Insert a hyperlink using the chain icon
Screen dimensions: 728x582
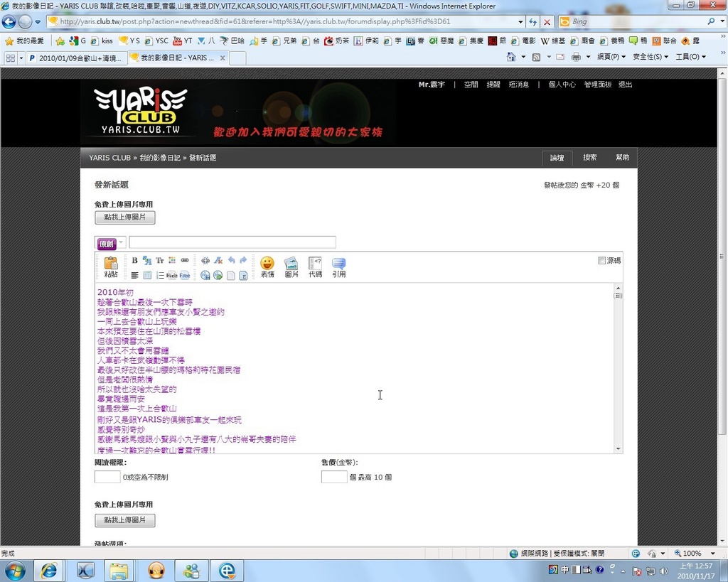coord(185,261)
